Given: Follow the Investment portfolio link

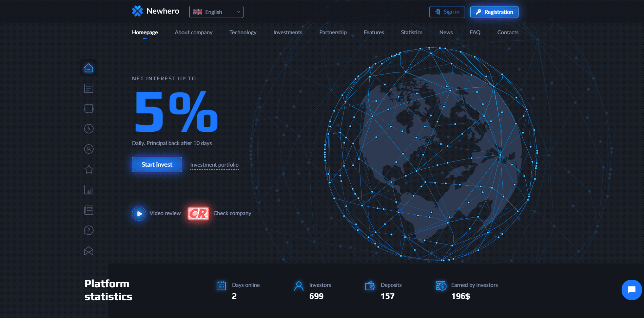Looking at the screenshot, I should 214,165.
